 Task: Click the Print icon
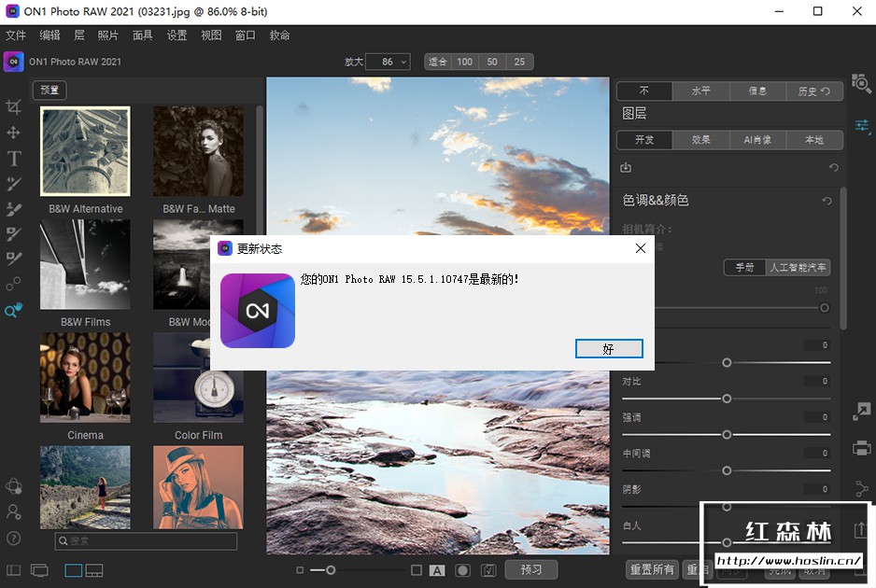861,448
